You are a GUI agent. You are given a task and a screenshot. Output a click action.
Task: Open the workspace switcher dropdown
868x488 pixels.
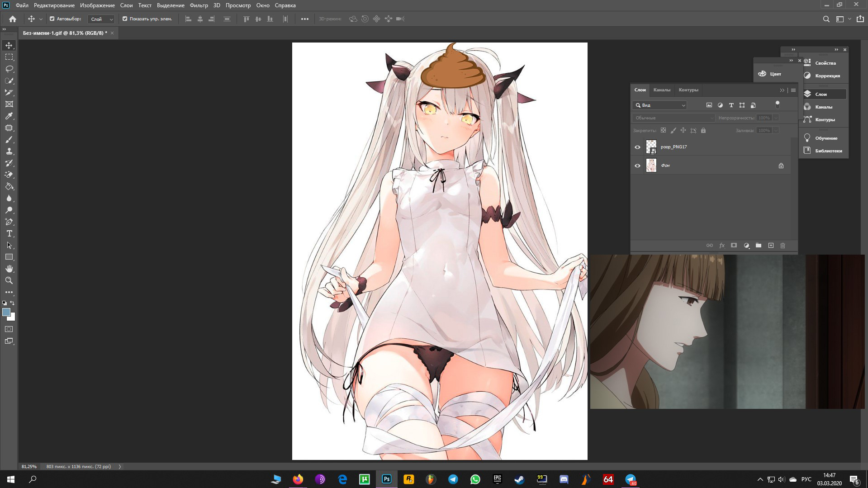click(x=843, y=19)
